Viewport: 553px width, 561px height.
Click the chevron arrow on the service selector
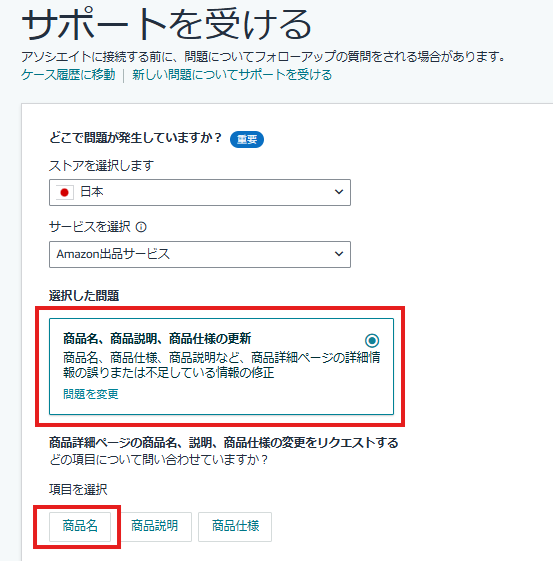coord(339,254)
